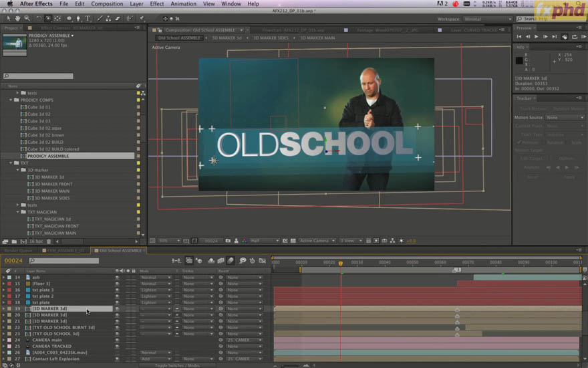Expand layer 14 ash properties
588x368 pixels.
pyautogui.click(x=4, y=278)
